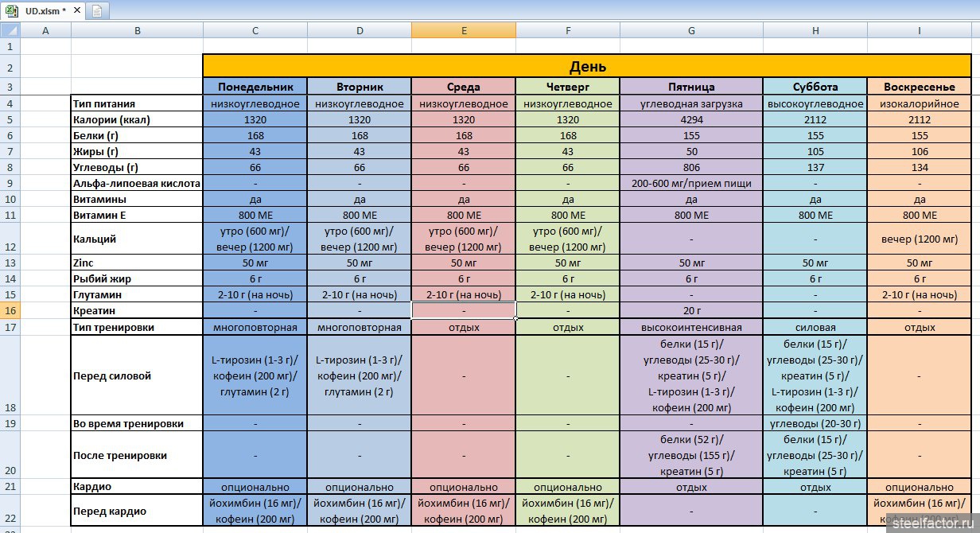
Task: Select the 'силовая' training type cell
Action: pyautogui.click(x=815, y=327)
